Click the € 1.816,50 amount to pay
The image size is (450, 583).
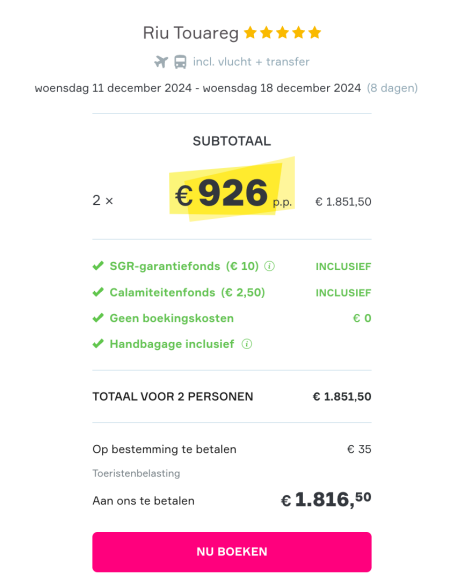(x=326, y=499)
